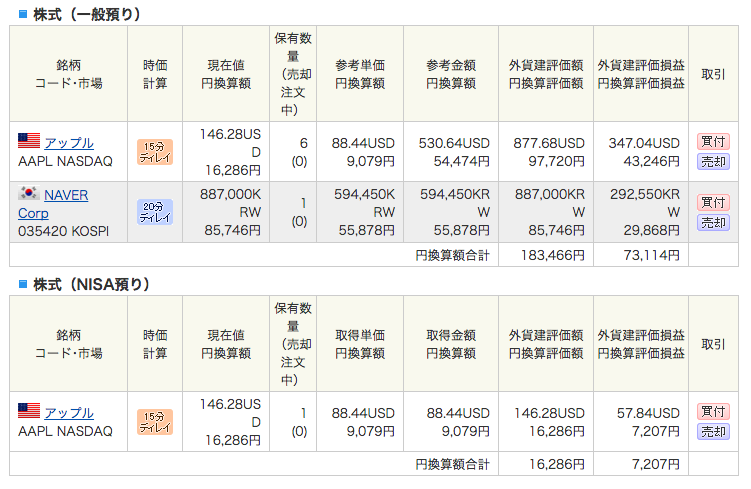
Task: Click 買付 for Apple in NISA預り
Action: [x=713, y=411]
